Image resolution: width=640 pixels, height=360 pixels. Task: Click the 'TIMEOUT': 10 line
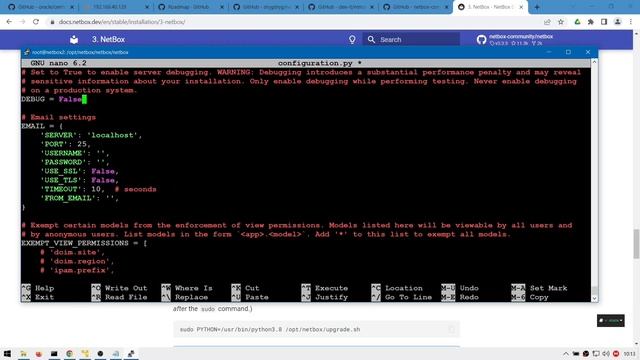tap(98, 189)
